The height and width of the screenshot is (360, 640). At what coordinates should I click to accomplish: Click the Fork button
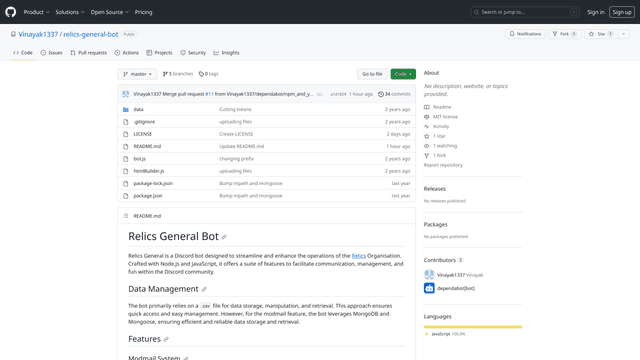565,34
